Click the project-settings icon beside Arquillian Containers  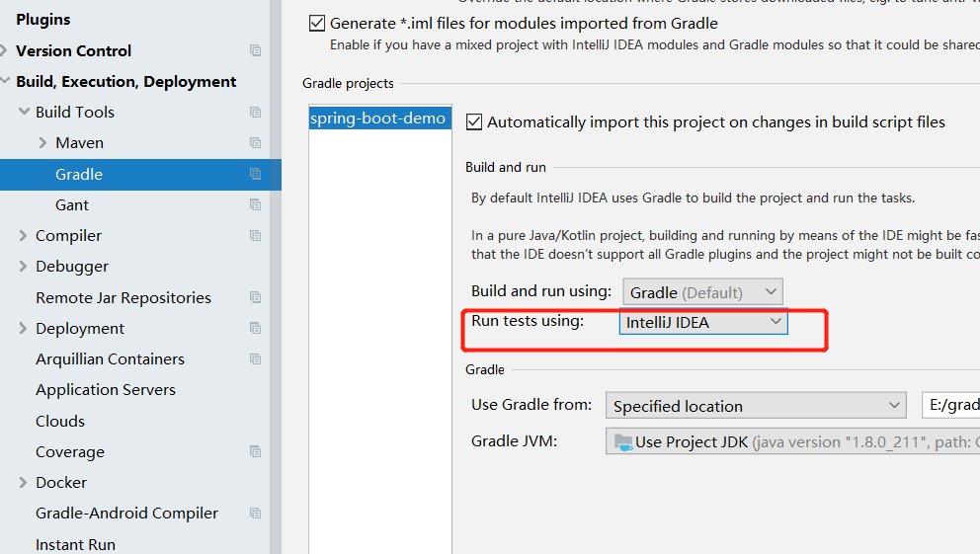255,359
